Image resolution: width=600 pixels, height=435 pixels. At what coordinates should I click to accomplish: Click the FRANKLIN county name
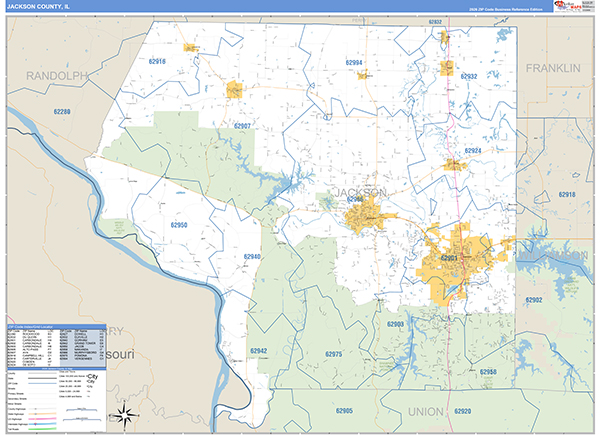[x=553, y=68]
